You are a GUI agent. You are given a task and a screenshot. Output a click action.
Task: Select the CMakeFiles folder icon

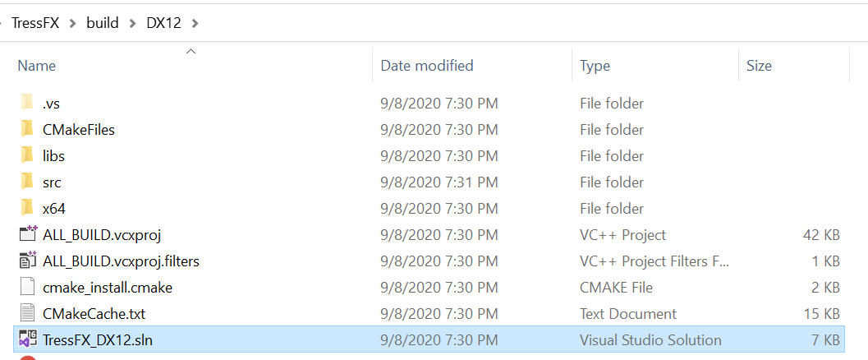27,130
